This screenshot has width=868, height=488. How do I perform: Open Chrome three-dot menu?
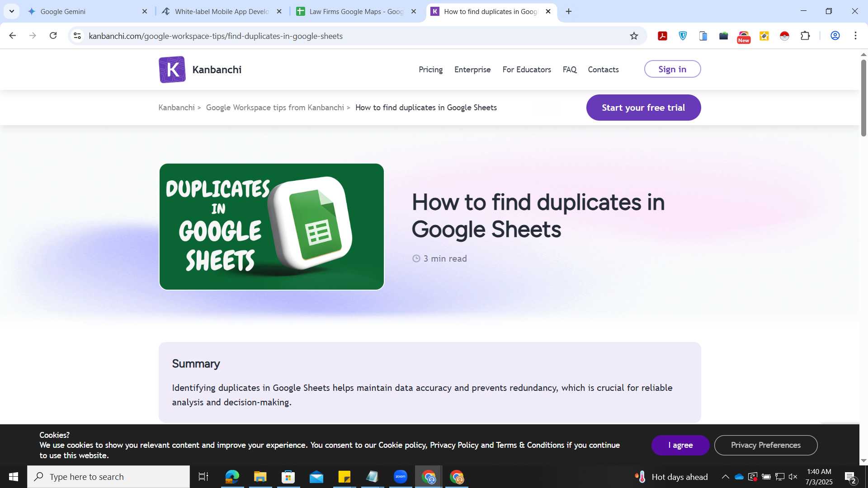click(x=855, y=36)
